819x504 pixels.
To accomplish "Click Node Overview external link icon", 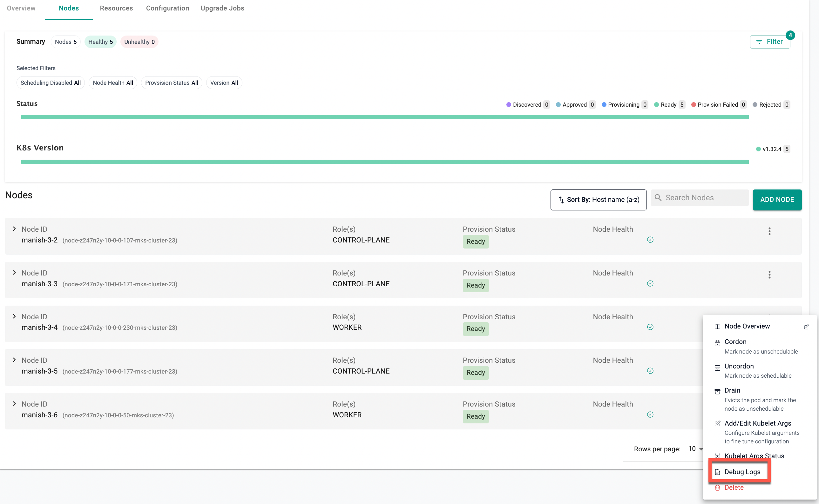I will coord(806,327).
